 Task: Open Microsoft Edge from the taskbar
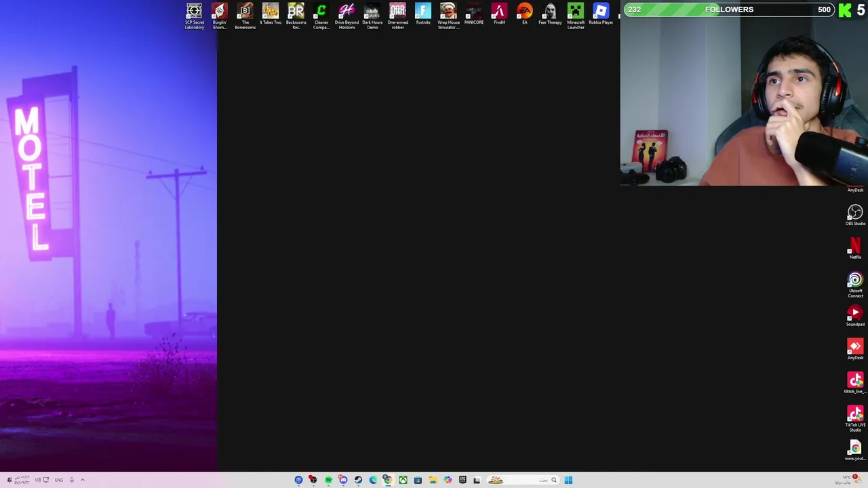373,480
